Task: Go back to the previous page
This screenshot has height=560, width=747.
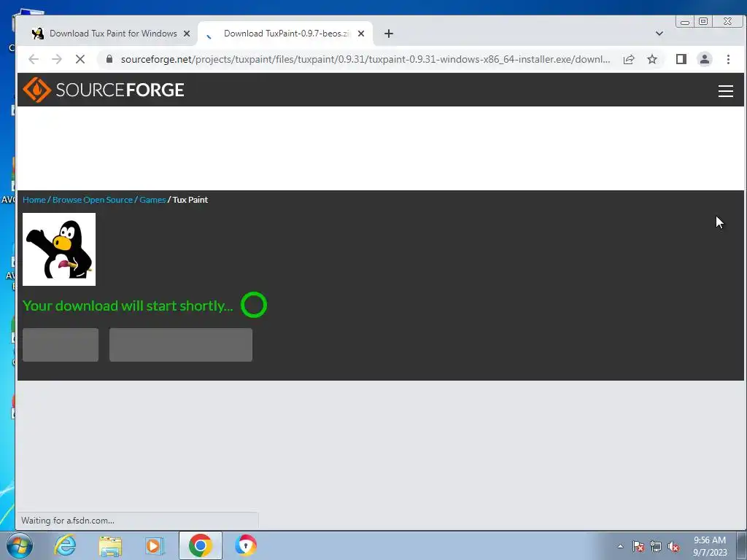Action: (x=34, y=59)
